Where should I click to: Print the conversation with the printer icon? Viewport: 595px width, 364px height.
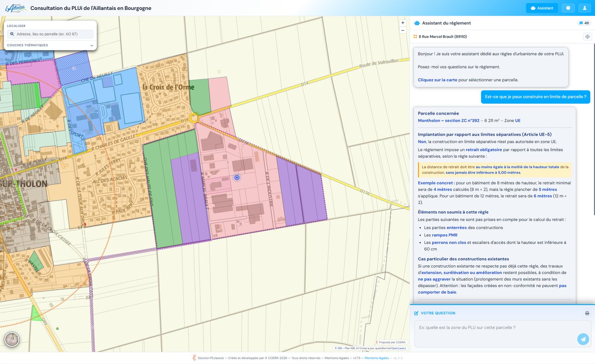click(x=587, y=313)
